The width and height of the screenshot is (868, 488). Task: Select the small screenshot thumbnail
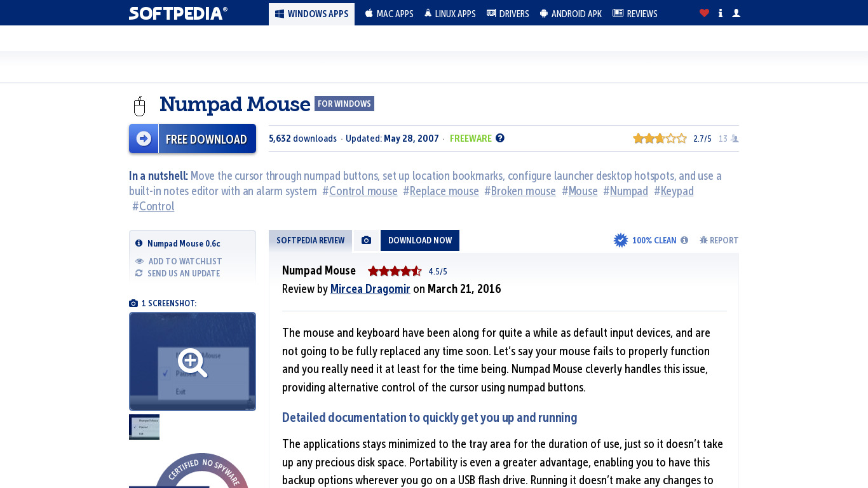click(x=144, y=427)
